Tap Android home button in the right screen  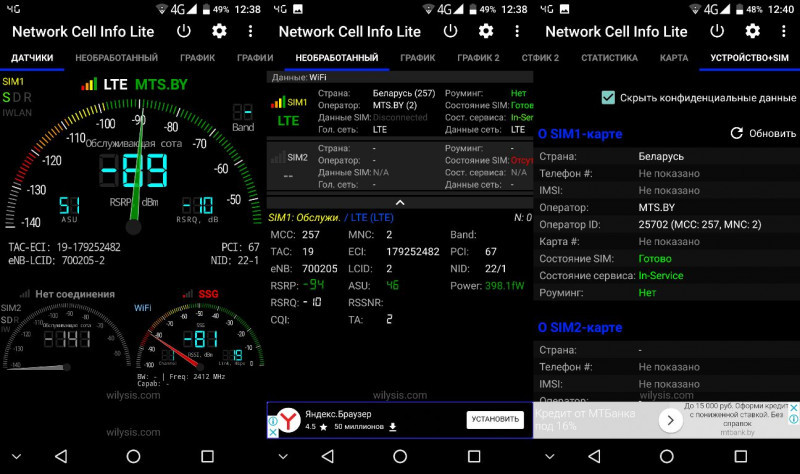click(667, 456)
